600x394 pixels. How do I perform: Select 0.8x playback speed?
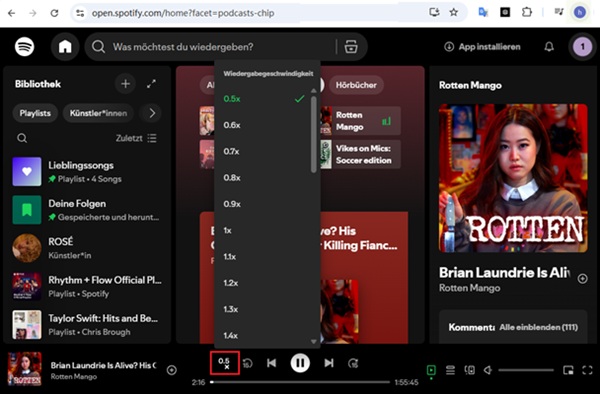tap(264, 178)
